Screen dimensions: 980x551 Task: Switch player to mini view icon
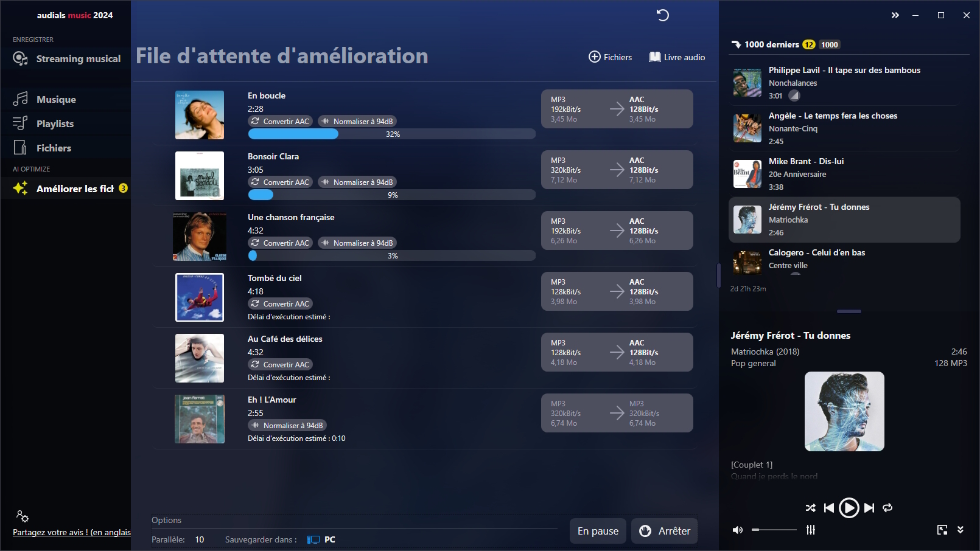(x=942, y=530)
